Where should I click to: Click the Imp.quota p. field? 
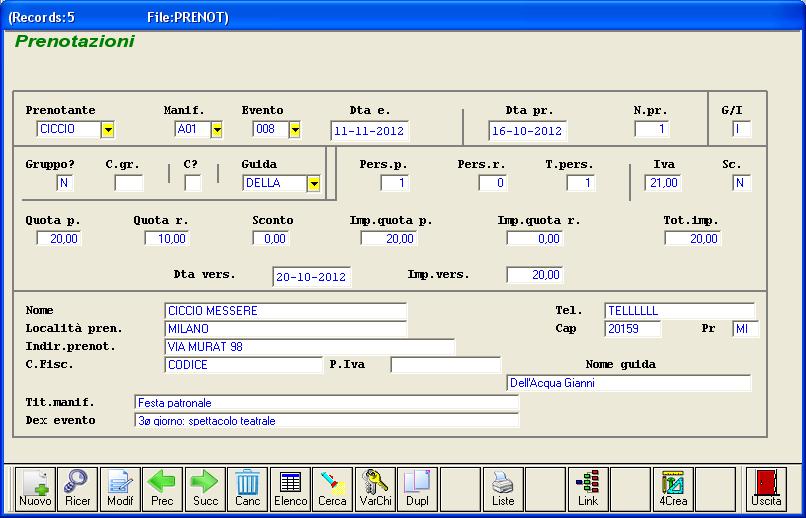[389, 238]
